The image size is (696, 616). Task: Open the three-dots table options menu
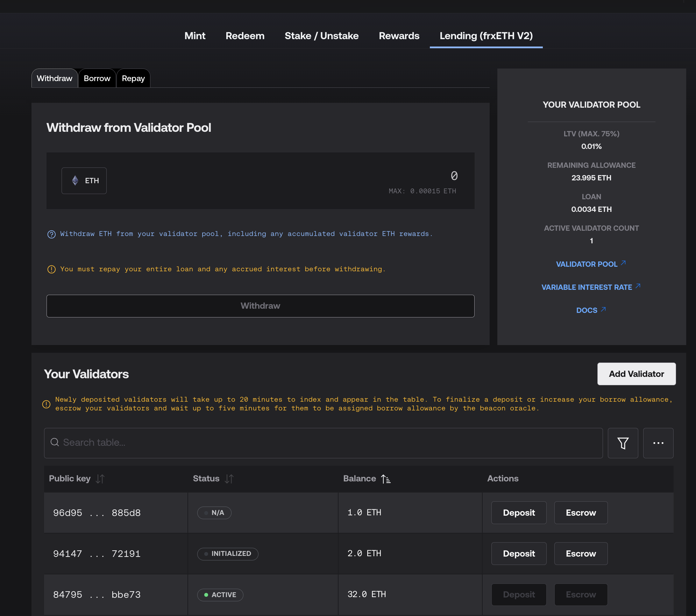click(658, 443)
